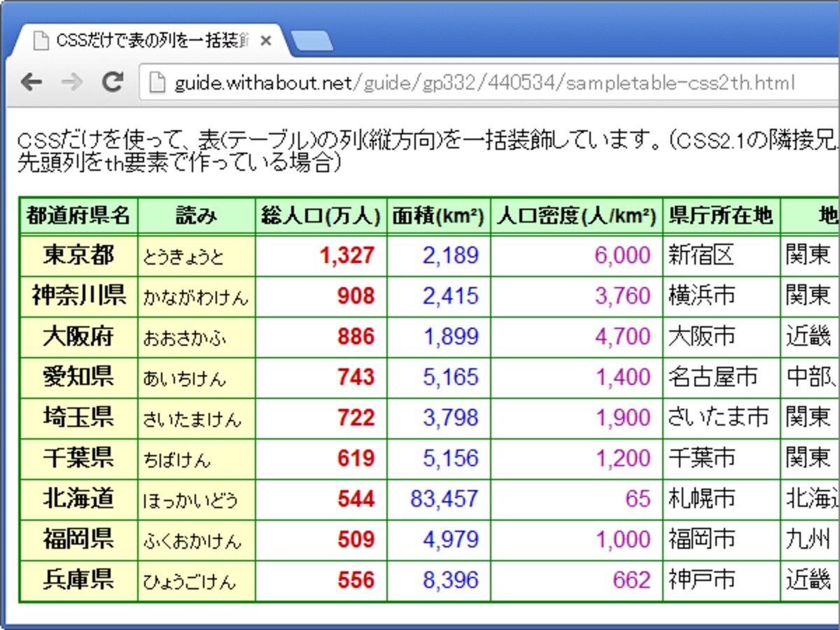Click the reading ふくおかけん cell
This screenshot has width=840, height=630.
tap(197, 540)
